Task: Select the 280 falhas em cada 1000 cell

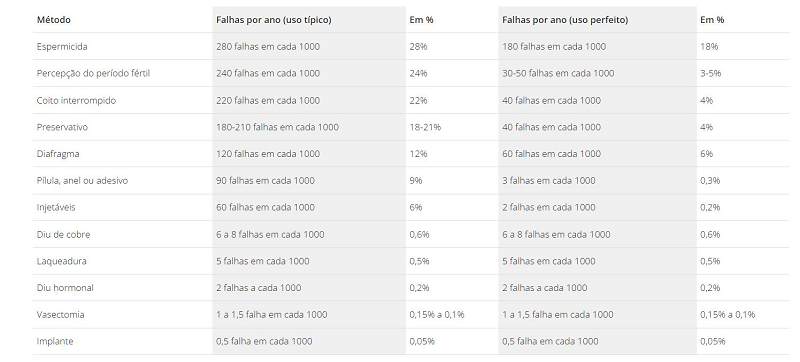Action: coord(268,46)
